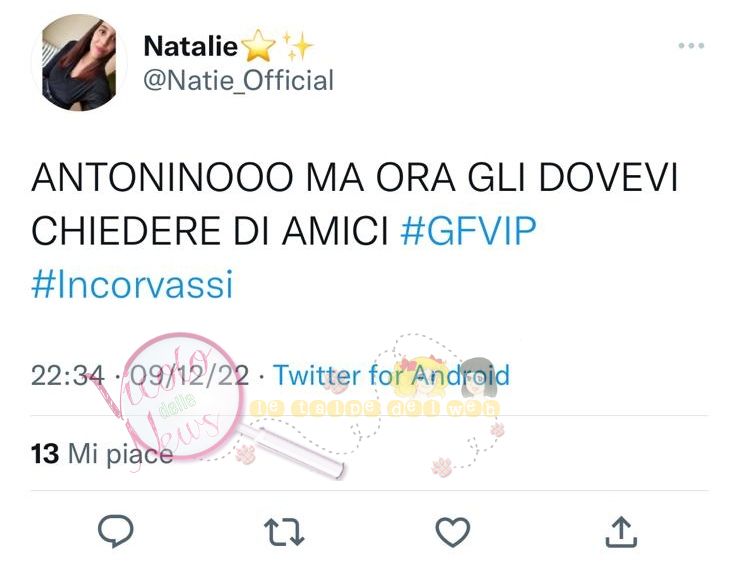Retweet using the looping arrows icon
Image resolution: width=739 pixels, height=588 pixels.
284,532
